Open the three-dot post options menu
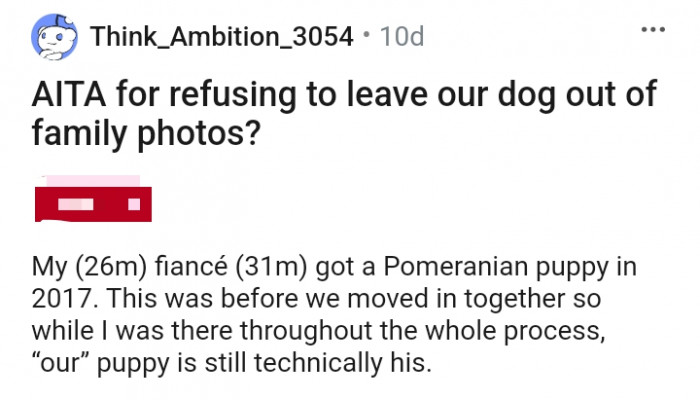This screenshot has height=400, width=700. pyautogui.click(x=655, y=28)
